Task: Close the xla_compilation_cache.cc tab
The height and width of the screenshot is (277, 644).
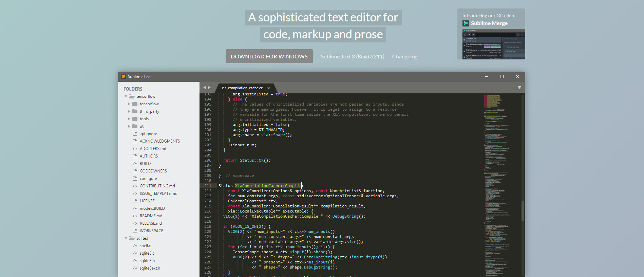Action: [268, 88]
